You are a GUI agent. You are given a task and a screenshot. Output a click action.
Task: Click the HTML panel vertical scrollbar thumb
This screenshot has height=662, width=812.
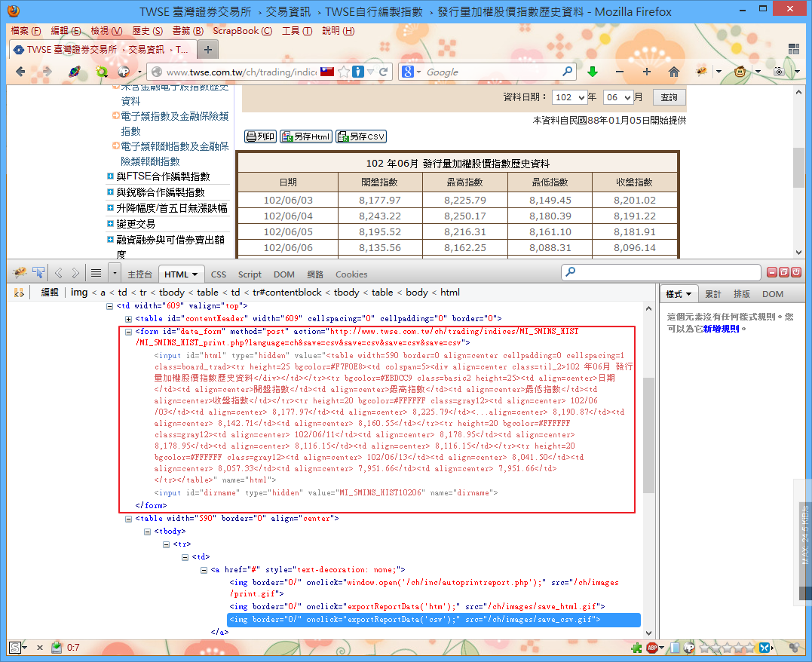(648, 435)
